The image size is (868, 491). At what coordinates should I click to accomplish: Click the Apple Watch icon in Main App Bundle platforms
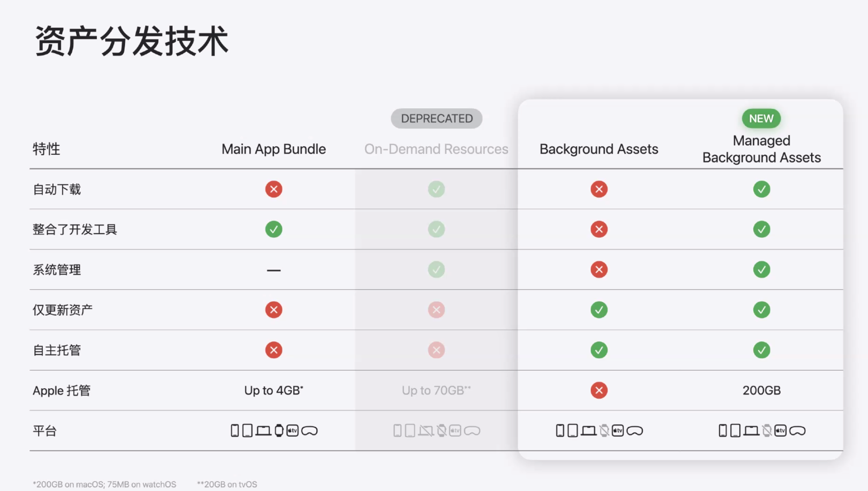click(279, 430)
